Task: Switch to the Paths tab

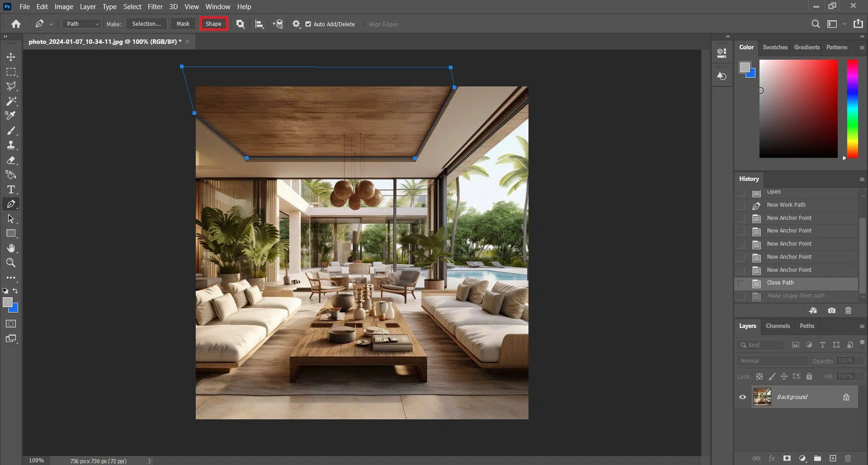Action: [807, 326]
